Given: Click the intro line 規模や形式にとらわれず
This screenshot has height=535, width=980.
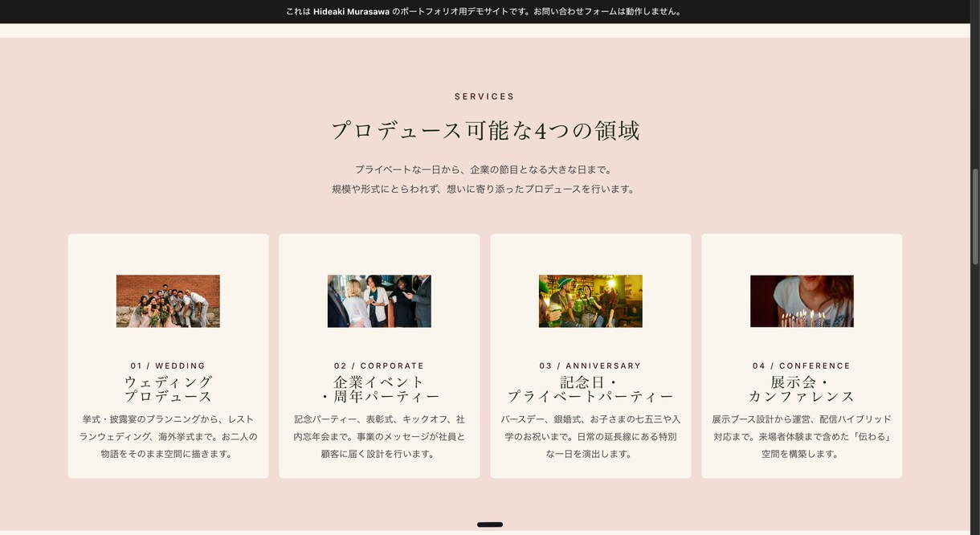Looking at the screenshot, I should (484, 189).
